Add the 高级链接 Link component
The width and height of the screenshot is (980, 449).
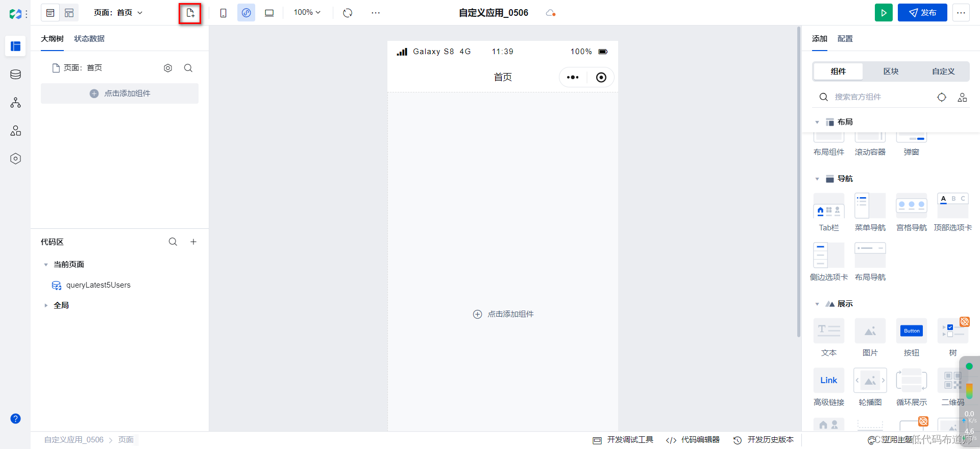click(829, 387)
